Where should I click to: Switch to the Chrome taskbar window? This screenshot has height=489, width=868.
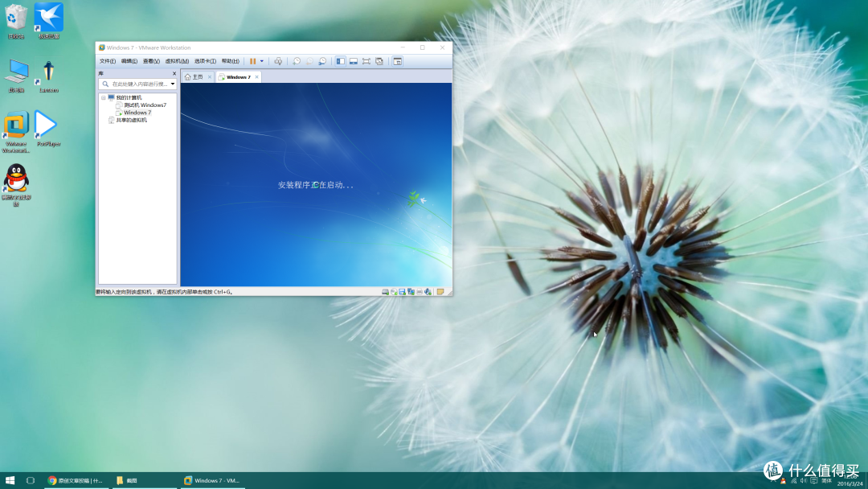pos(75,480)
